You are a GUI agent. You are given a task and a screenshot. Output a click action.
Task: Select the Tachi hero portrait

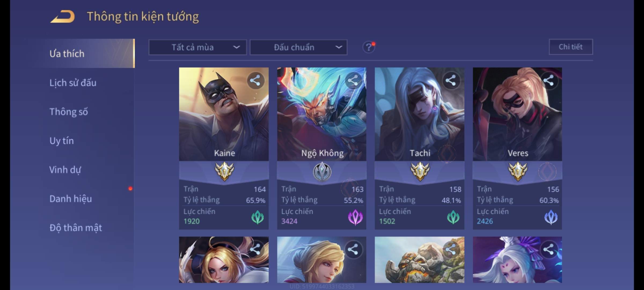419,114
